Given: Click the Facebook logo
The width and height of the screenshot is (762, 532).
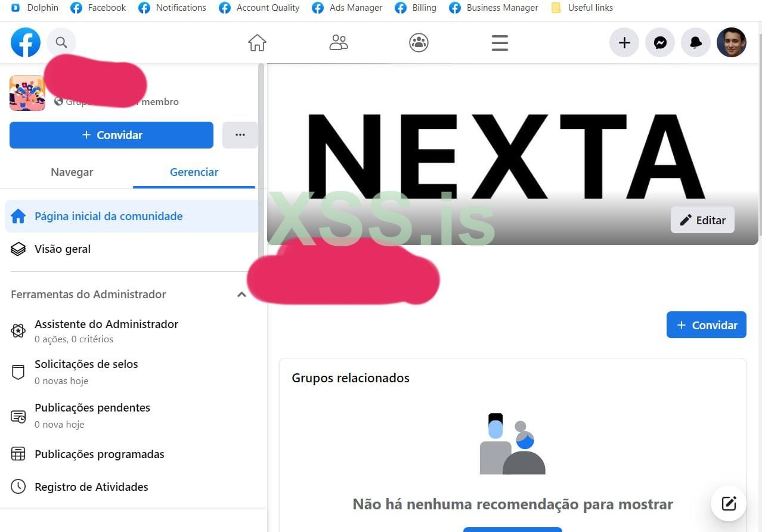Looking at the screenshot, I should tap(26, 42).
